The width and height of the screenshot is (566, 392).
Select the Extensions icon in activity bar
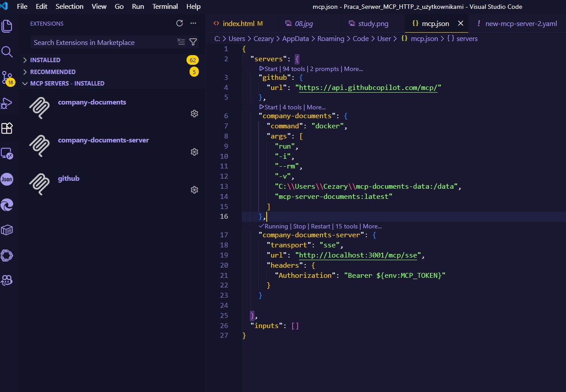(x=7, y=128)
